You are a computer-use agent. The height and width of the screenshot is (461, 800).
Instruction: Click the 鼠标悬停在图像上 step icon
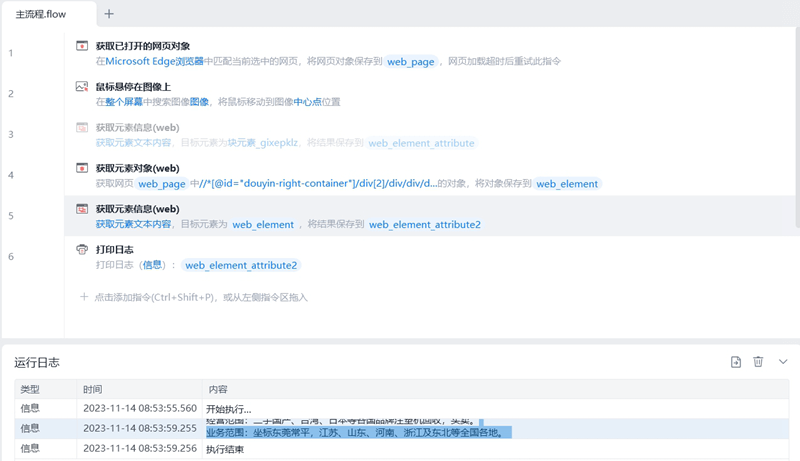point(82,87)
